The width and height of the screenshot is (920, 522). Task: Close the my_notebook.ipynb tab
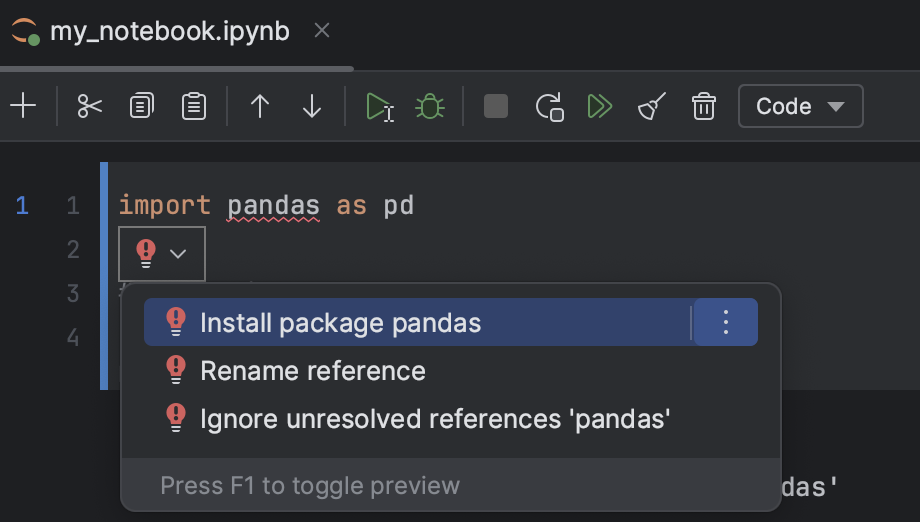(x=321, y=31)
